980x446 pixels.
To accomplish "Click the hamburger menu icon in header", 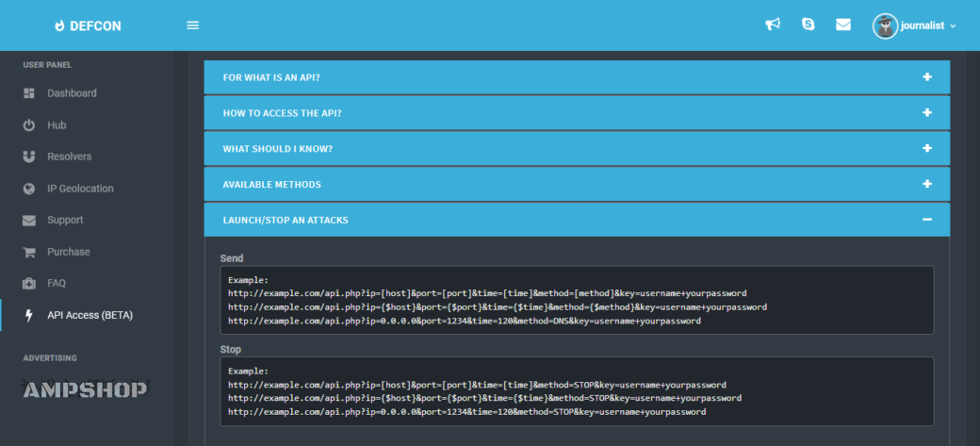I will [x=193, y=25].
